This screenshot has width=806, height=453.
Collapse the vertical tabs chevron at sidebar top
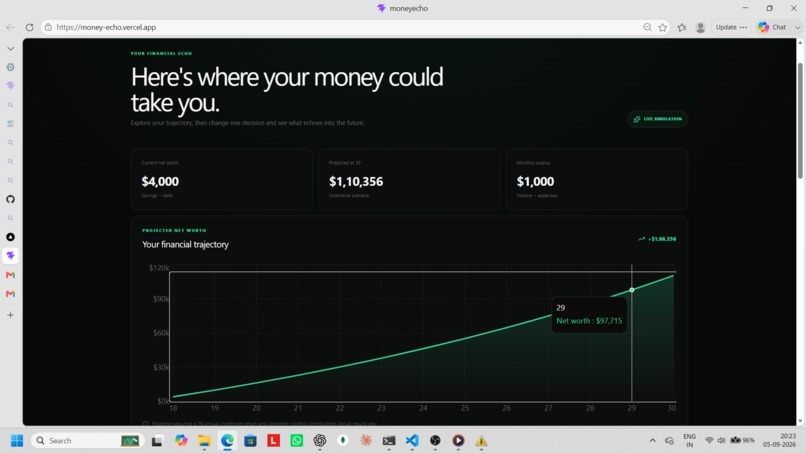point(10,49)
